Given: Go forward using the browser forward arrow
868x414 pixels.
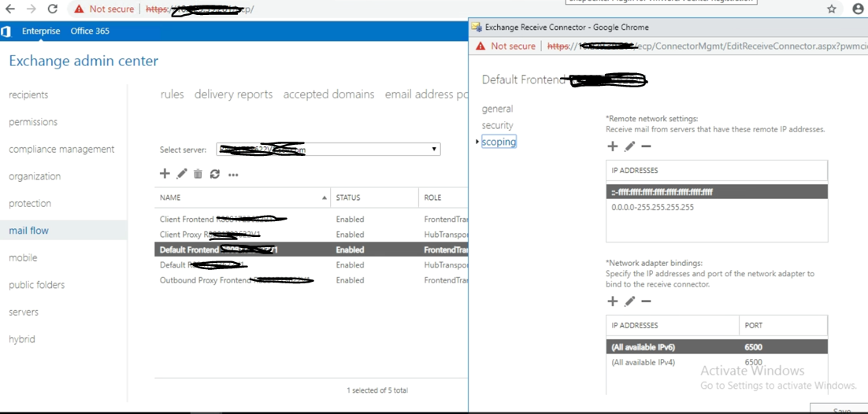Looking at the screenshot, I should click(32, 9).
